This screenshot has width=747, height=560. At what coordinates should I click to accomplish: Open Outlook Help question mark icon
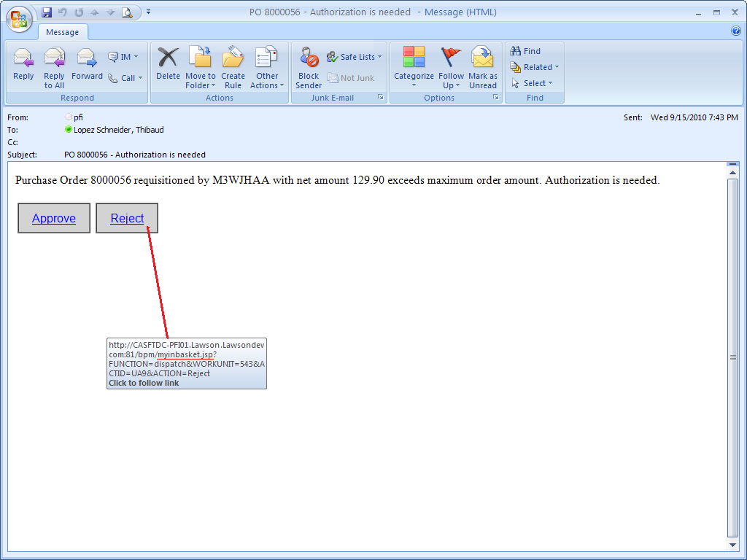(735, 31)
